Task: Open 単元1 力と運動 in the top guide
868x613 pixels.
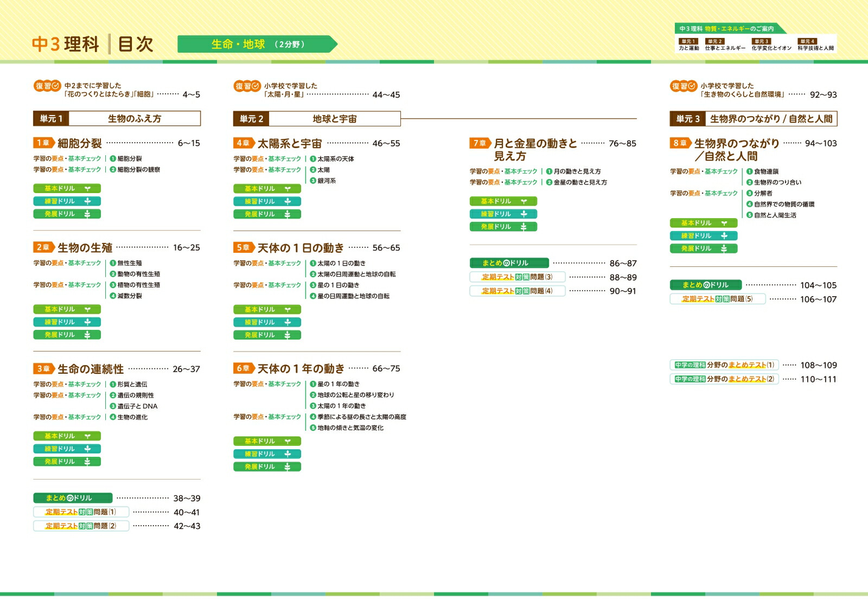Action: pos(688,44)
